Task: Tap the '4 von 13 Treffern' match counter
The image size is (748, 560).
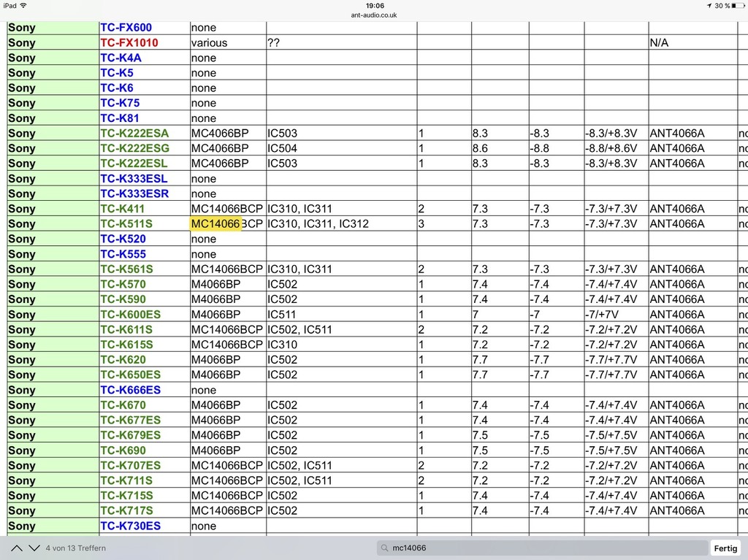Action: pos(76,548)
